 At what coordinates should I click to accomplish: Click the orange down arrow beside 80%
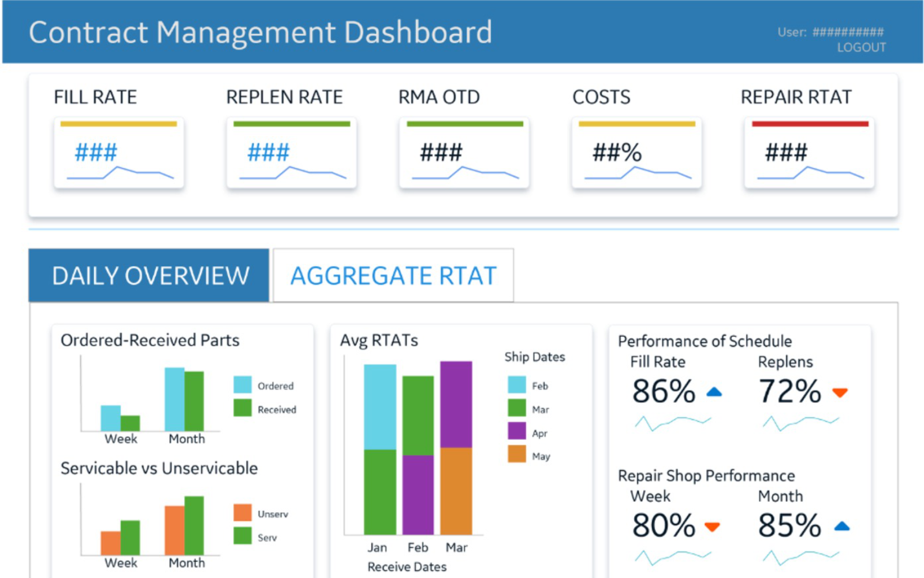pos(713,527)
